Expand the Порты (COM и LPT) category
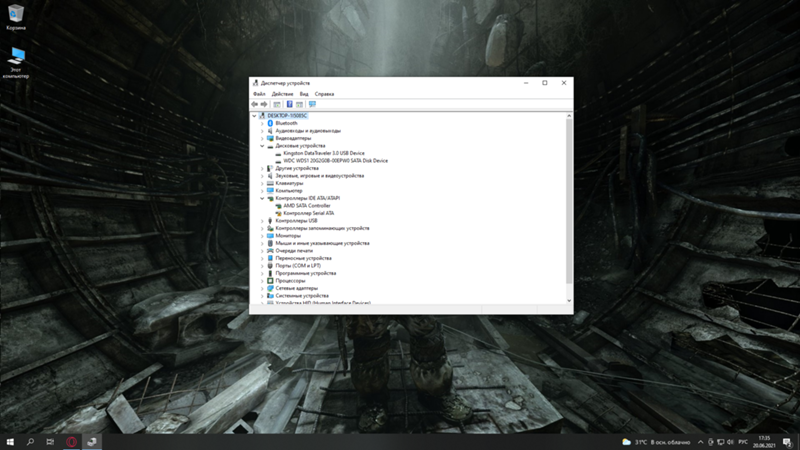The width and height of the screenshot is (800, 450). point(262,266)
